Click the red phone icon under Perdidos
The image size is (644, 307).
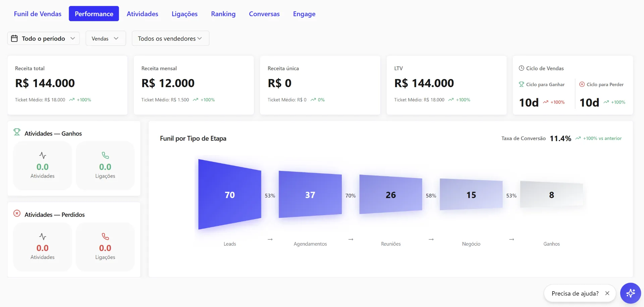click(x=105, y=236)
